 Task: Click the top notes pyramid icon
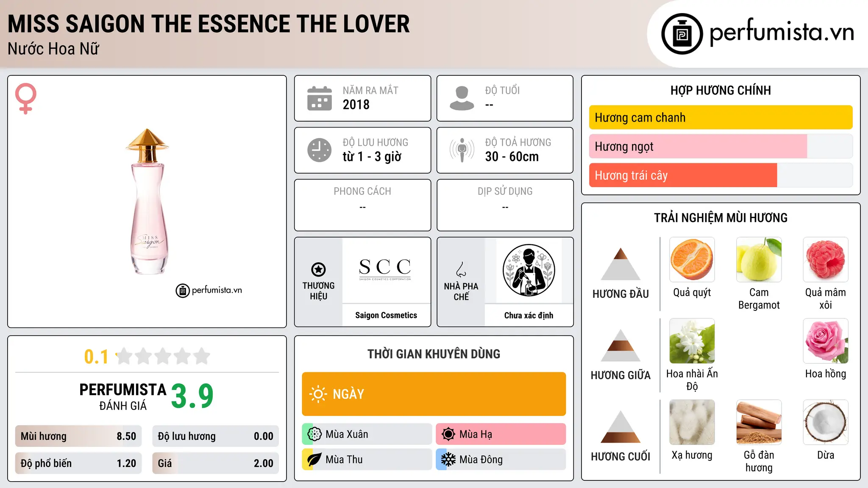pos(620,264)
